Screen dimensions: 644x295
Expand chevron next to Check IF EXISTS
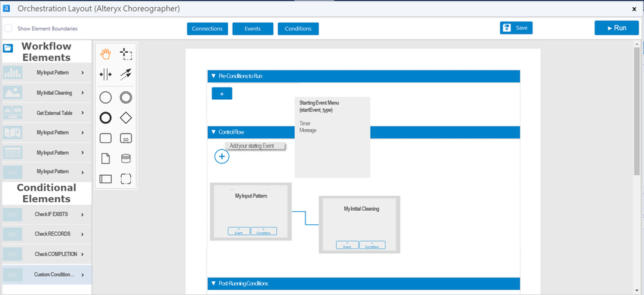point(83,214)
